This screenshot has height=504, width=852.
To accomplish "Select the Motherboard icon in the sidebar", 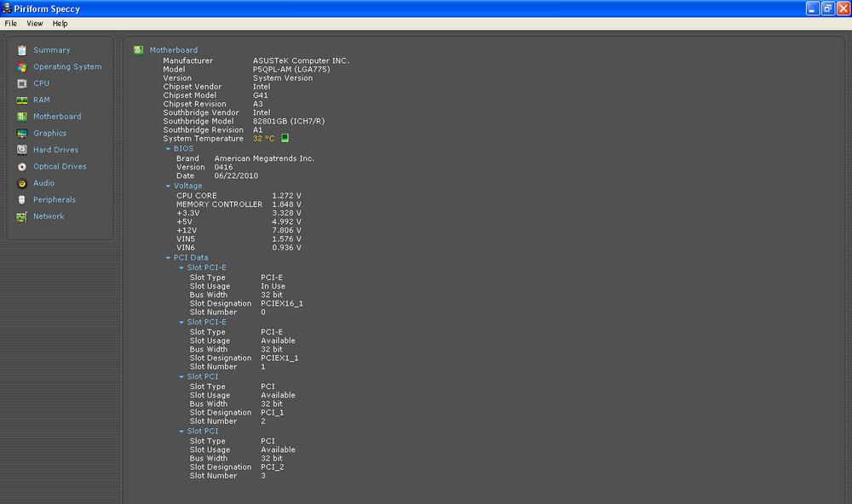I will pyautogui.click(x=22, y=117).
